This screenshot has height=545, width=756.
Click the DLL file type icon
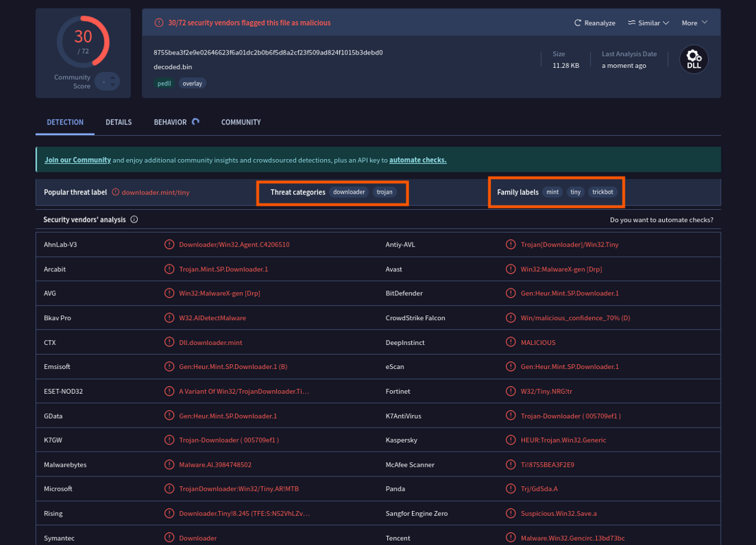click(x=693, y=60)
